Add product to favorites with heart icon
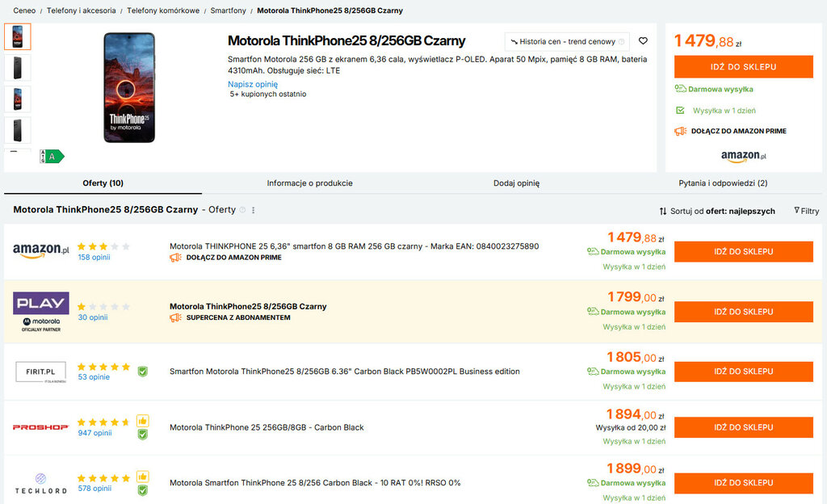This screenshot has width=827, height=504. click(643, 41)
